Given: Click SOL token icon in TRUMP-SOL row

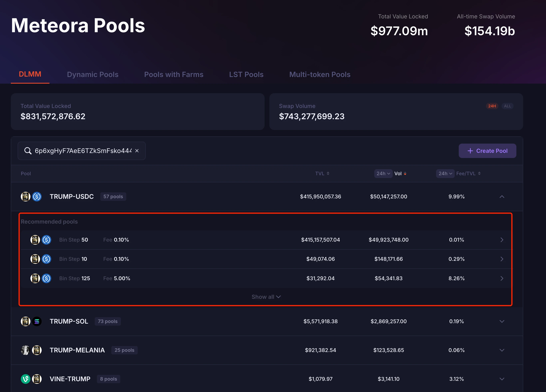Looking at the screenshot, I should [x=37, y=321].
